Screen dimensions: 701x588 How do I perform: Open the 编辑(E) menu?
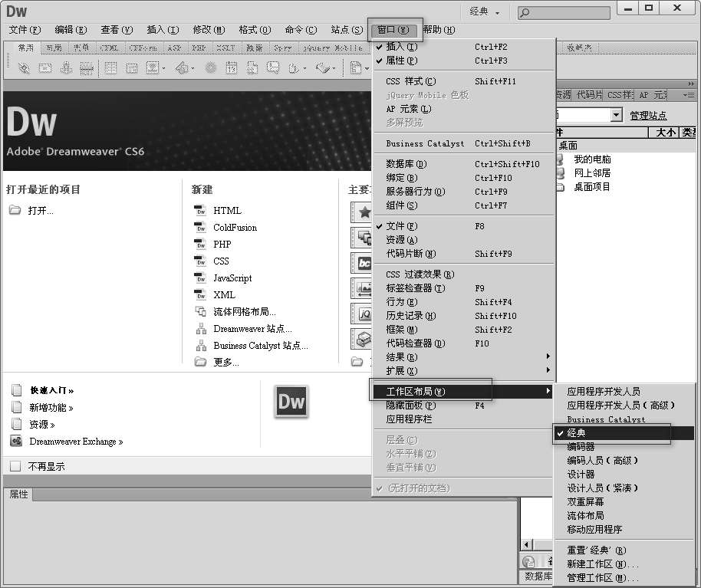click(71, 30)
